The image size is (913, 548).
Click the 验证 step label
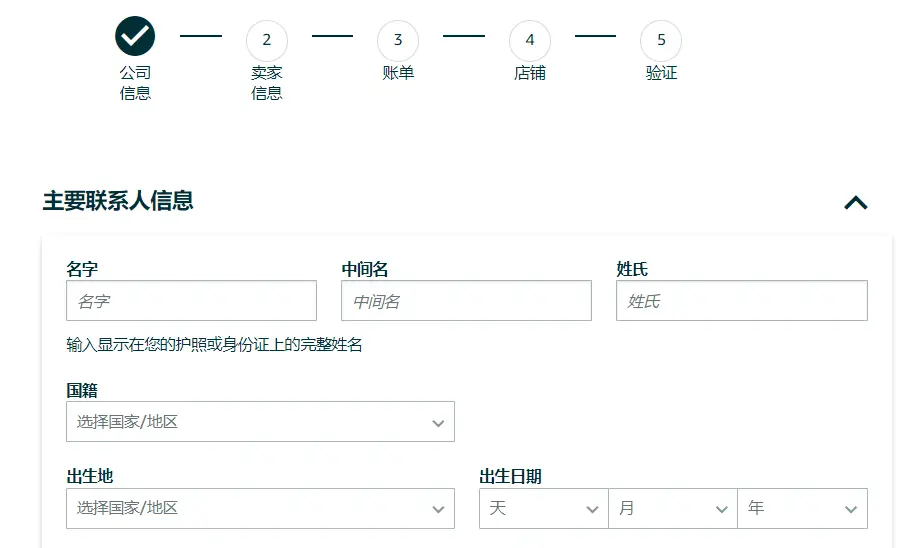point(661,73)
